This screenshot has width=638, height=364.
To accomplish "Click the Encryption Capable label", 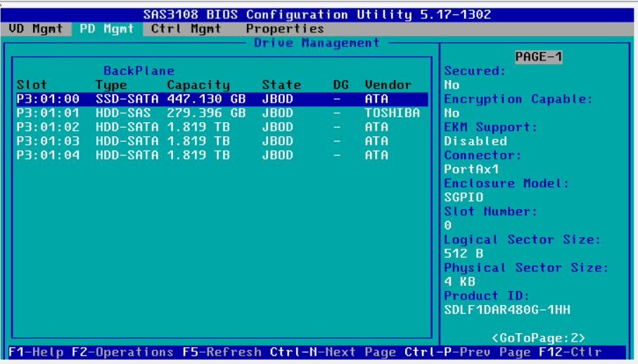I will [518, 99].
